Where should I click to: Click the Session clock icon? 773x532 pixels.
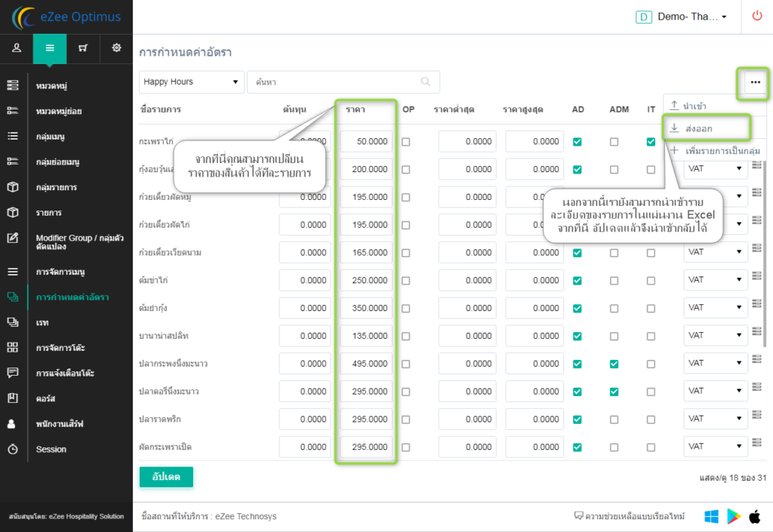(x=13, y=449)
